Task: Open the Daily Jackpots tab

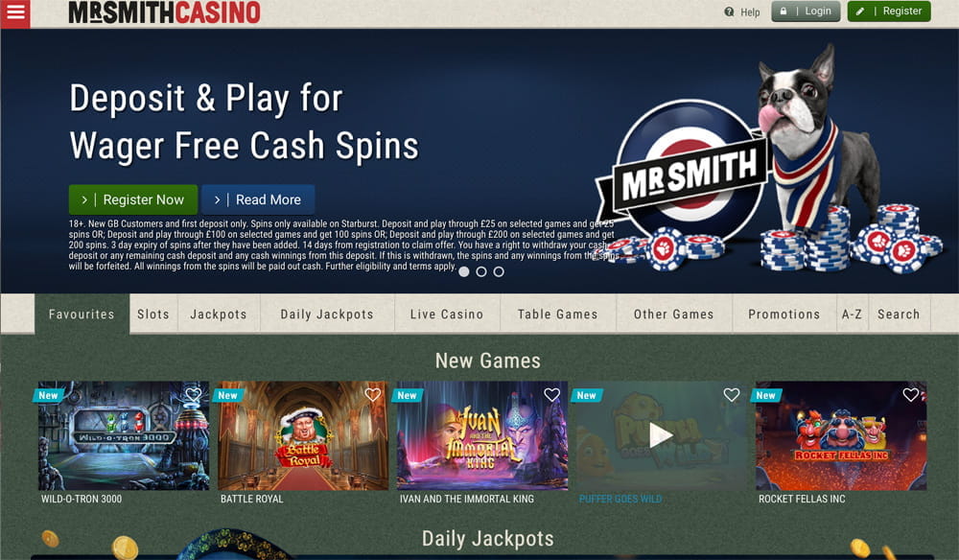Action: tap(327, 314)
